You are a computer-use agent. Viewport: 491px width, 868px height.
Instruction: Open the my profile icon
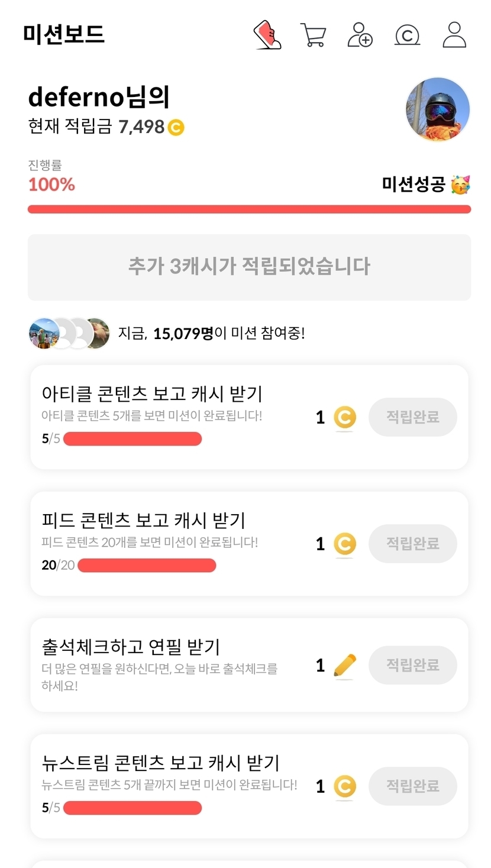click(x=454, y=35)
